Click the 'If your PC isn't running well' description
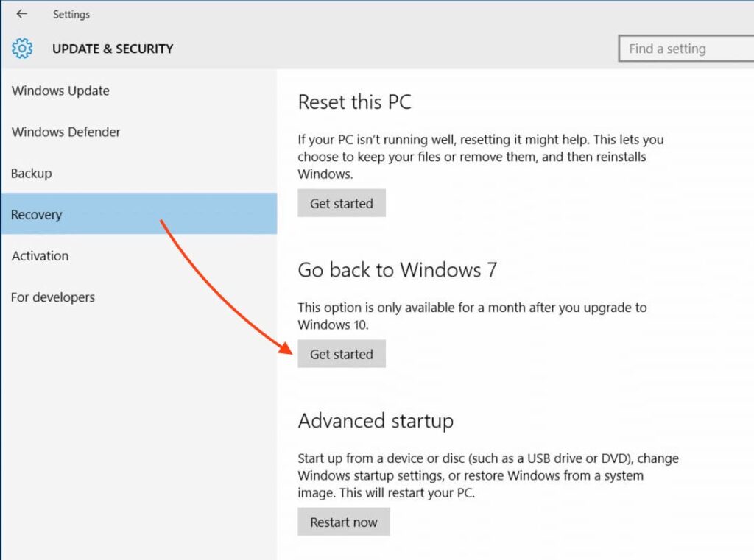 tap(480, 157)
